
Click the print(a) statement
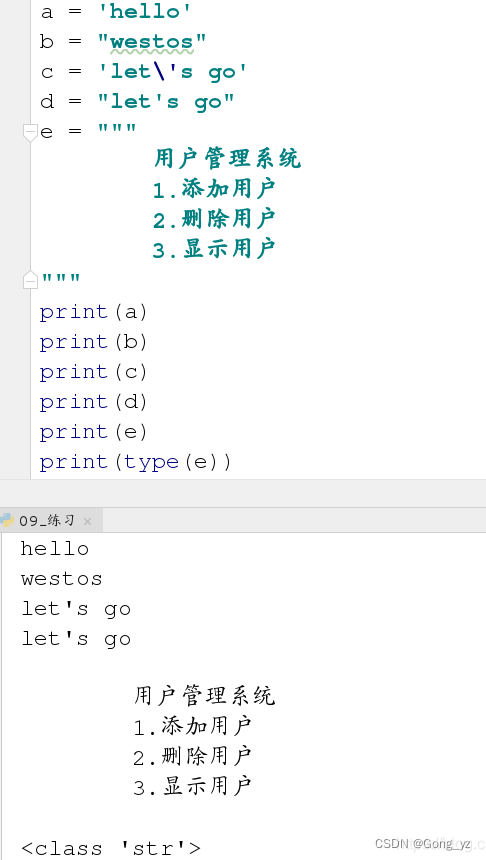coord(94,312)
